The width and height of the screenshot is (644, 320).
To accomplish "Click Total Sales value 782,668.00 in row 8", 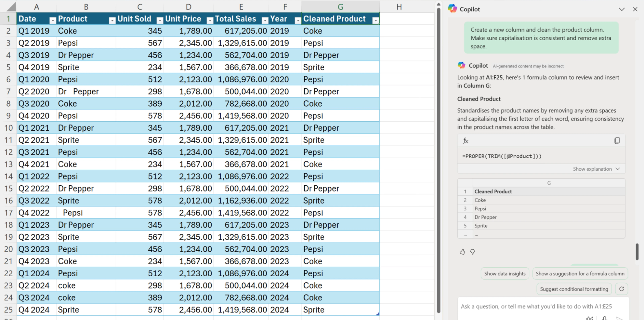I will [x=241, y=103].
